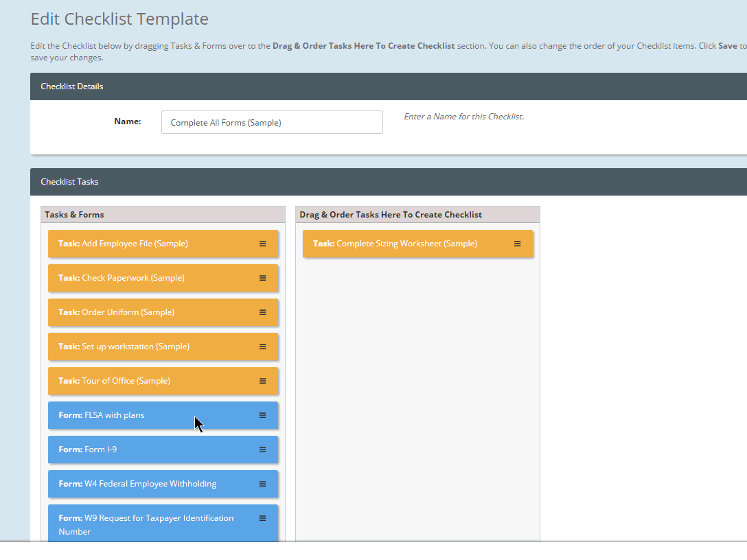The width and height of the screenshot is (747, 560).
Task: Click the drag handle on Check Paperwork task
Action: click(x=262, y=278)
